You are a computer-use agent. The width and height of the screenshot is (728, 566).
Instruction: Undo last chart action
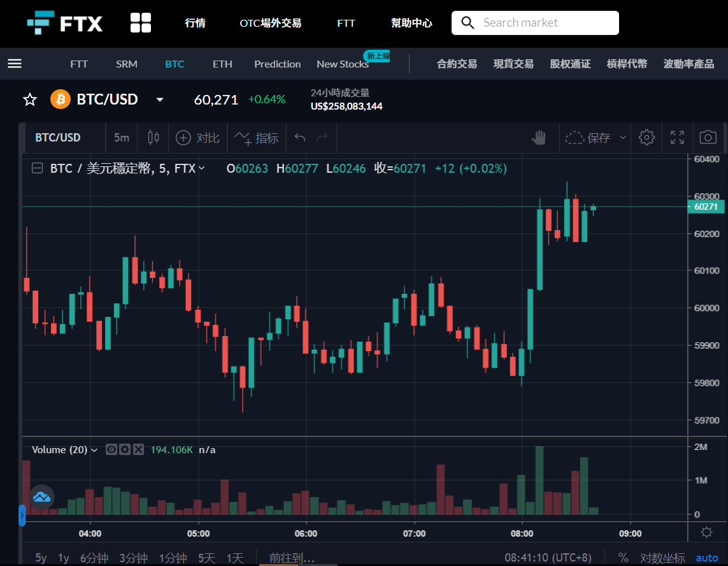tap(300, 138)
